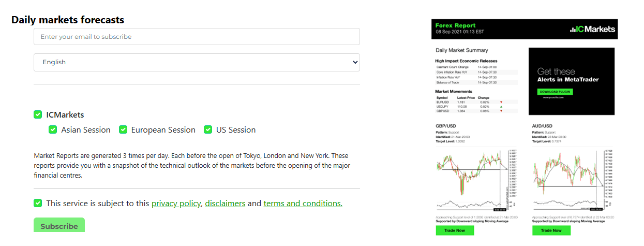Viewport: 644px width, 246px height.
Task: Uncheck the service terms agreement checkbox
Action: 38,203
